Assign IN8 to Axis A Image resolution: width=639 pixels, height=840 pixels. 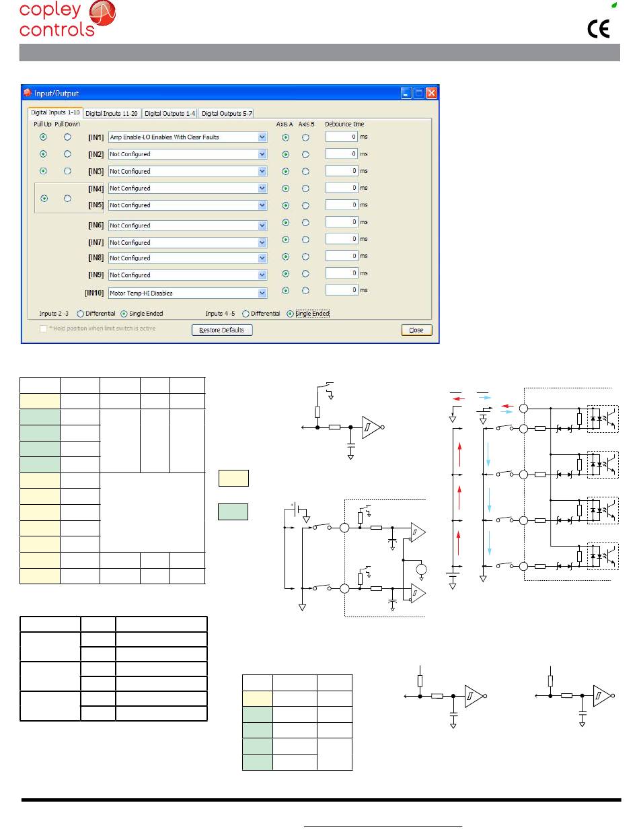coord(285,256)
